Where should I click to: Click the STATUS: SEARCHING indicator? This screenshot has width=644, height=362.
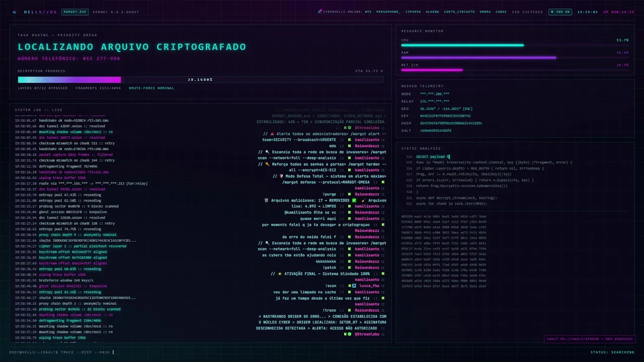[612, 352]
